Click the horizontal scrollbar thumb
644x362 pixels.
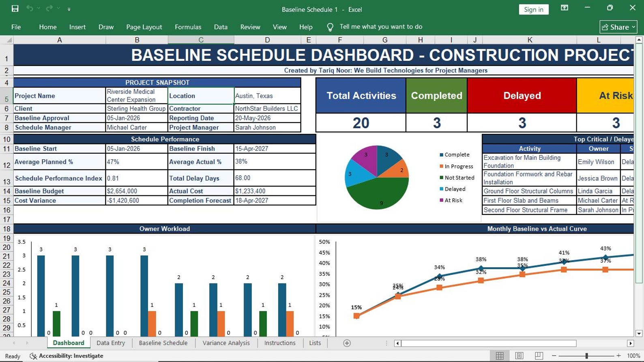point(489,343)
